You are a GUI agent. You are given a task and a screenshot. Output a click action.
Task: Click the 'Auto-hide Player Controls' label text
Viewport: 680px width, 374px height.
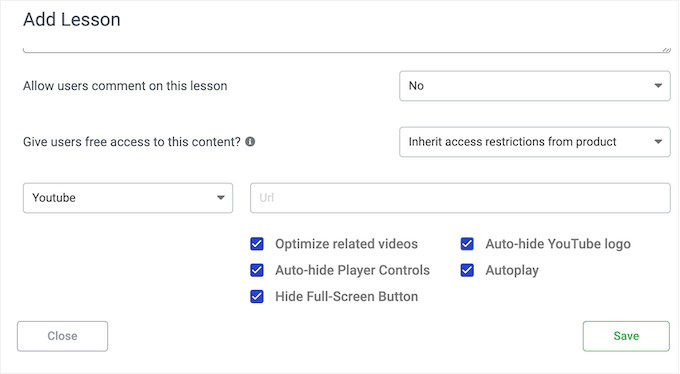click(x=353, y=270)
